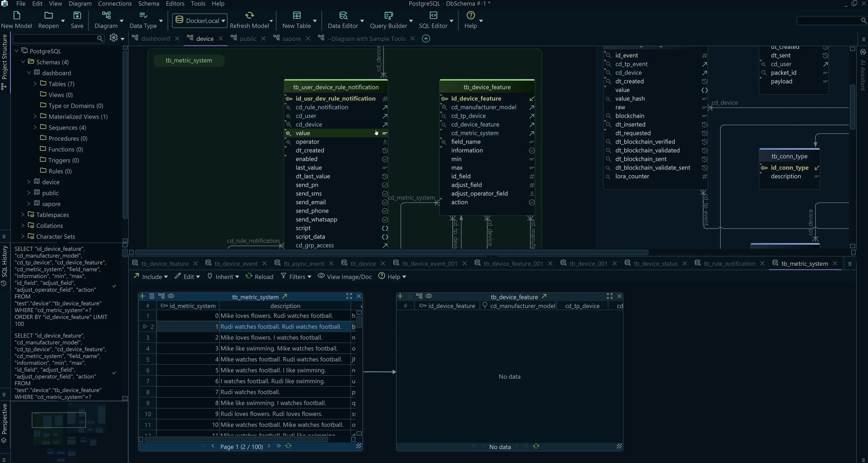
Task: Open the Filters dropdown
Action: [x=296, y=277]
